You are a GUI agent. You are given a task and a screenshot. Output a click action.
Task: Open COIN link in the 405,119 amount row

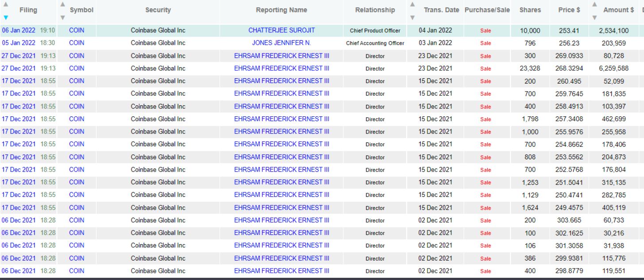77,207
